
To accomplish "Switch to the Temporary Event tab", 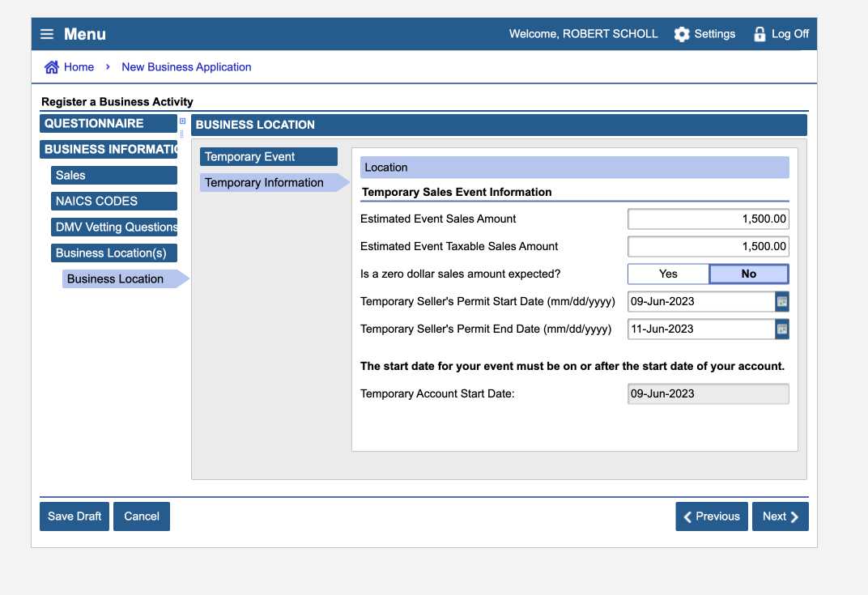I will (x=268, y=157).
